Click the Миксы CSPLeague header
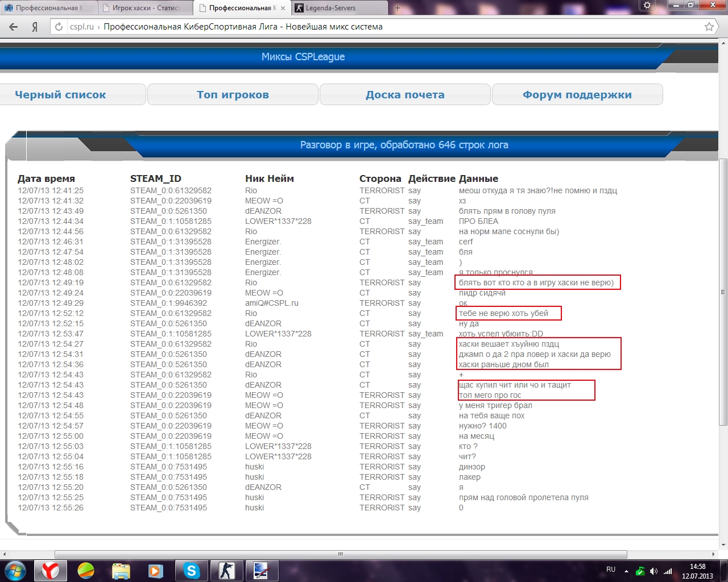The height and width of the screenshot is (582, 728). (x=303, y=57)
